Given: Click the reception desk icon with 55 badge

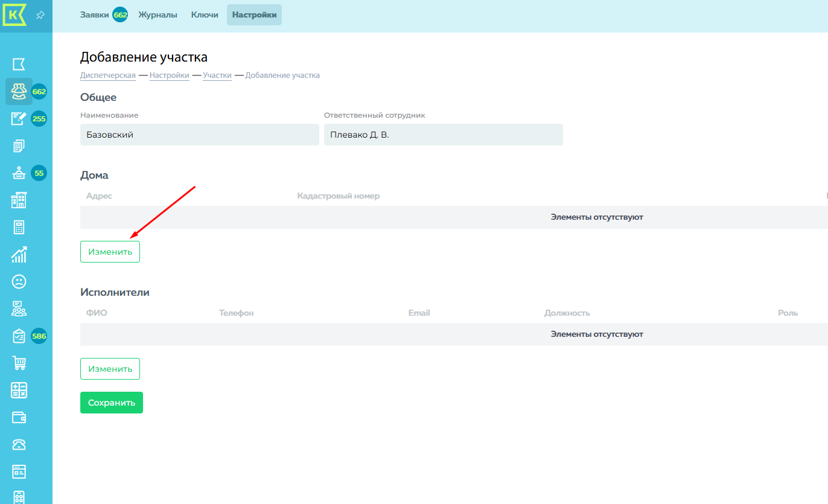Looking at the screenshot, I should click(x=19, y=173).
